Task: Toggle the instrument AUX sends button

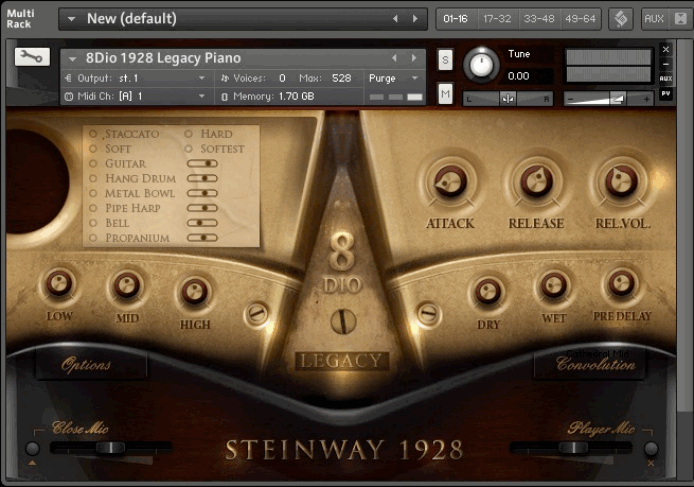Action: tap(666, 78)
